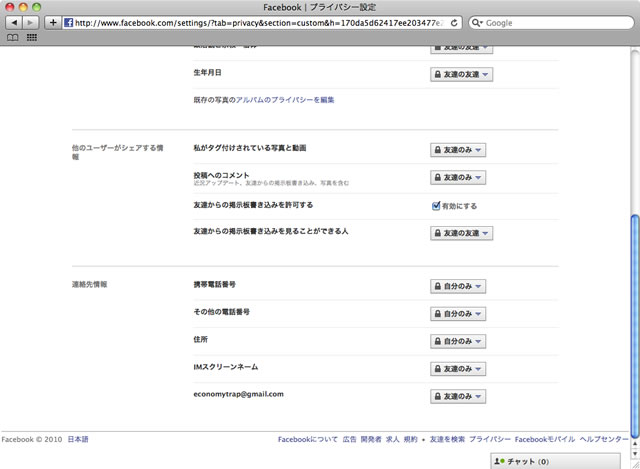Click the Facebook © 2010 footer text
This screenshot has height=469, width=640.
click(x=32, y=439)
